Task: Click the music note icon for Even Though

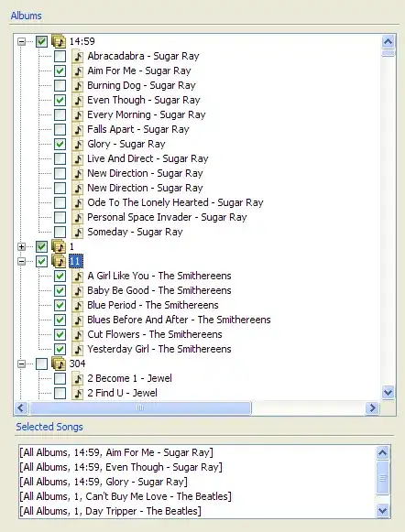Action: (x=77, y=100)
